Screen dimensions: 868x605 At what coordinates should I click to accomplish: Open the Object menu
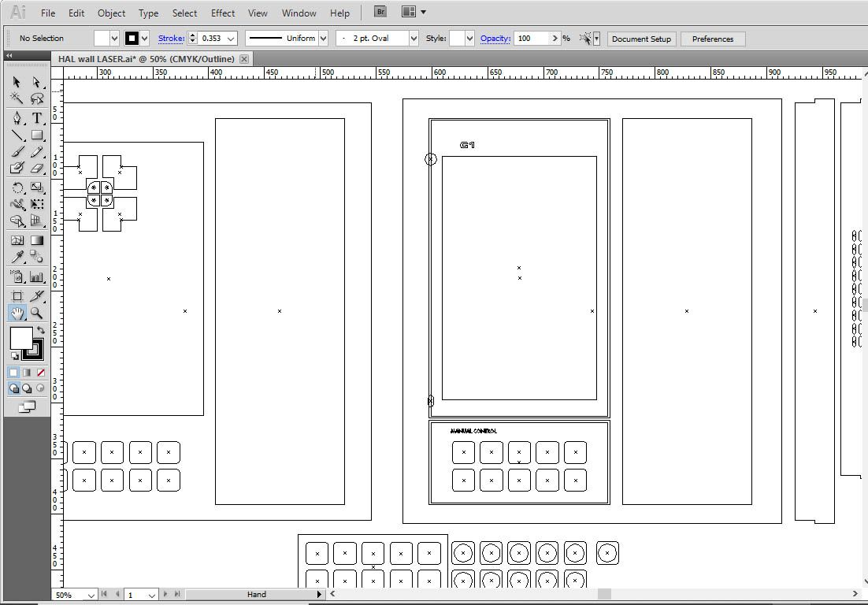(111, 13)
